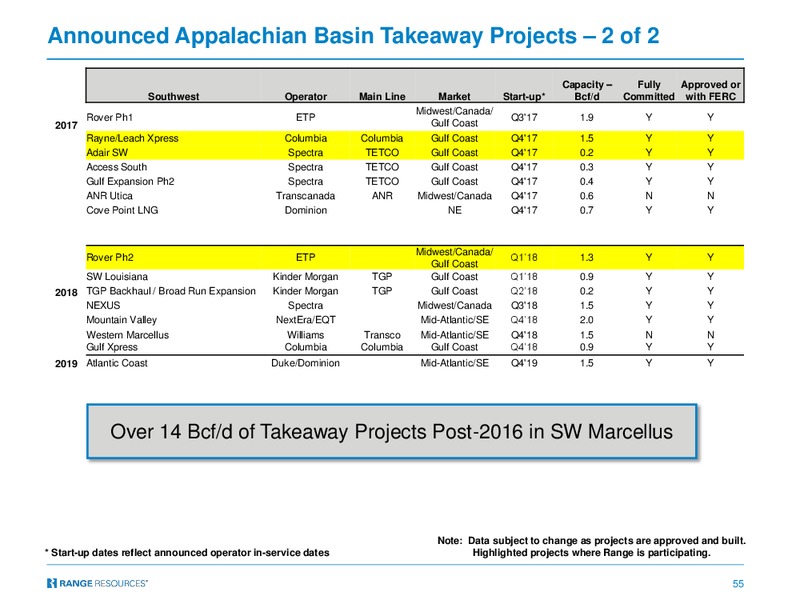Select the 'Market' column header
The width and height of the screenshot is (800, 600).
(454, 96)
